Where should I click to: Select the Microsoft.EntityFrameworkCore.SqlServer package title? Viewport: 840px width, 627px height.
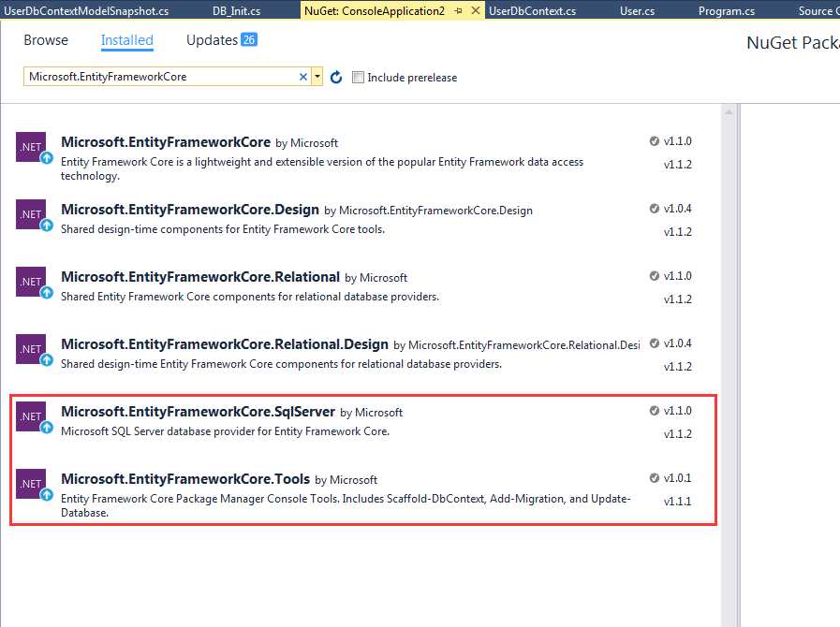click(x=199, y=412)
